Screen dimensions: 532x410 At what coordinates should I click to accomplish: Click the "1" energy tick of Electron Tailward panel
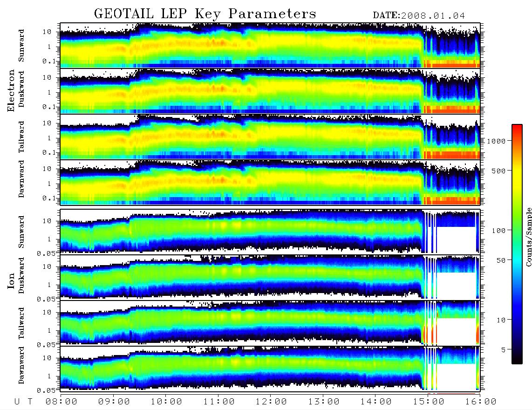(x=49, y=138)
